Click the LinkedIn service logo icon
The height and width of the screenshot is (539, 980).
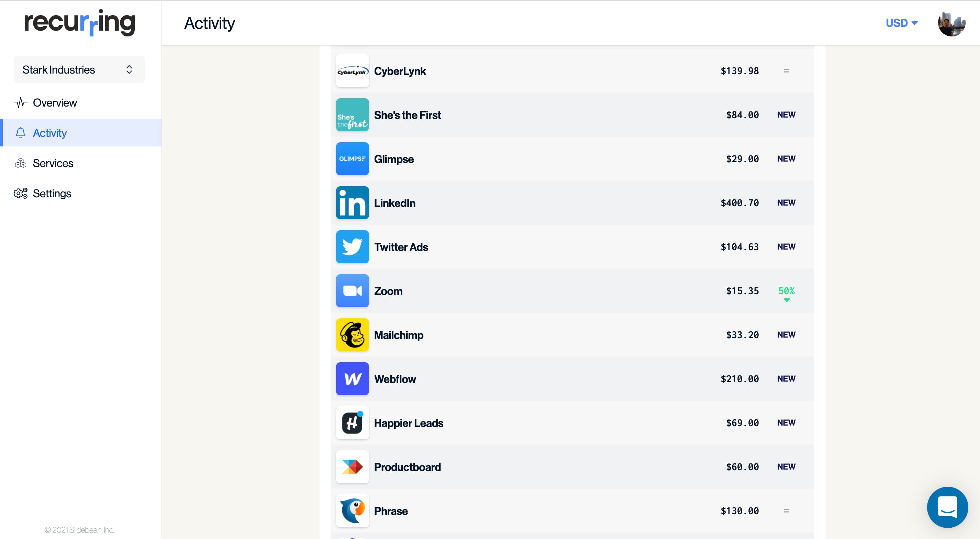coord(352,203)
